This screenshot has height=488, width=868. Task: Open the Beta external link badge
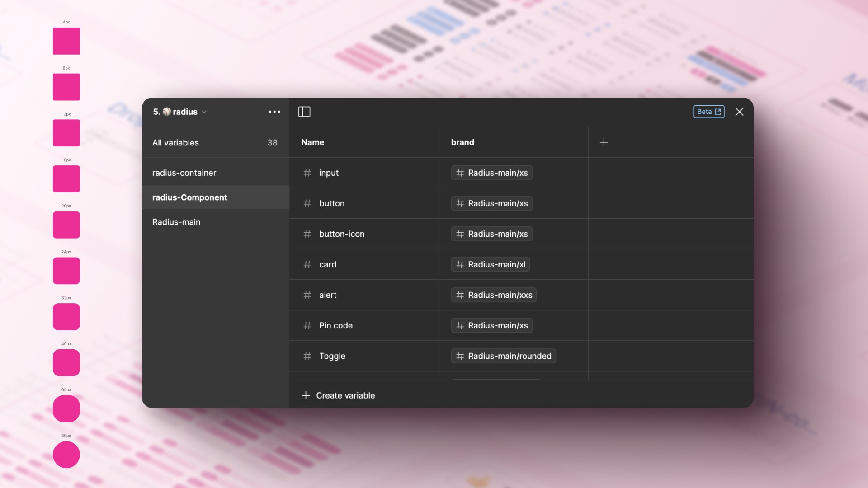coord(709,112)
